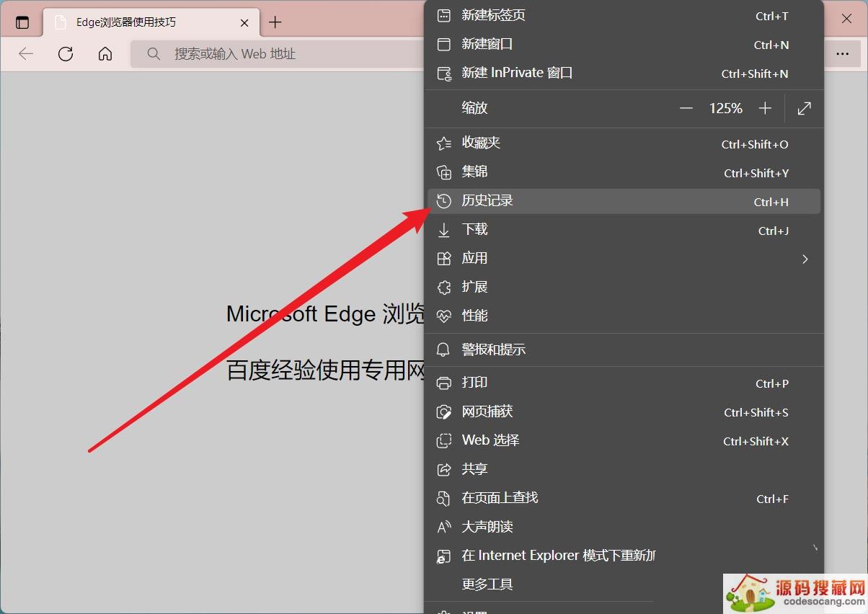The image size is (868, 614).
Task: Open the three-dot settings and more button
Action: (x=842, y=54)
